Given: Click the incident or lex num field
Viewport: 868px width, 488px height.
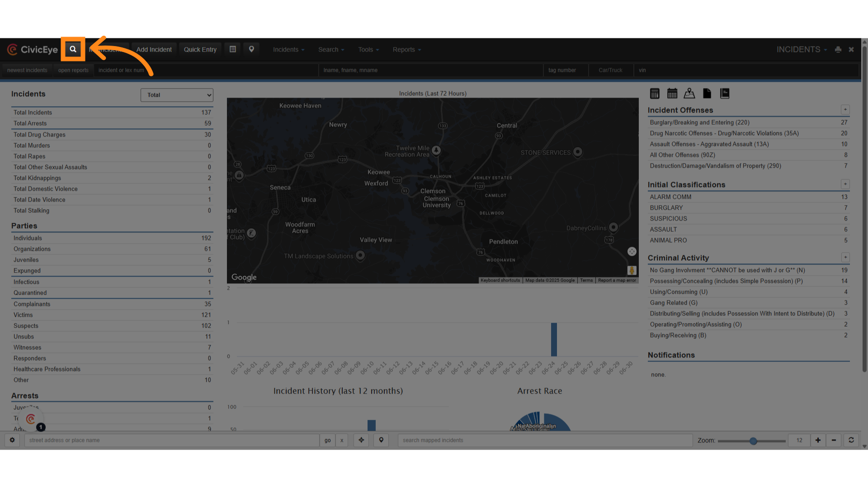Looking at the screenshot, I should pyautogui.click(x=206, y=70).
